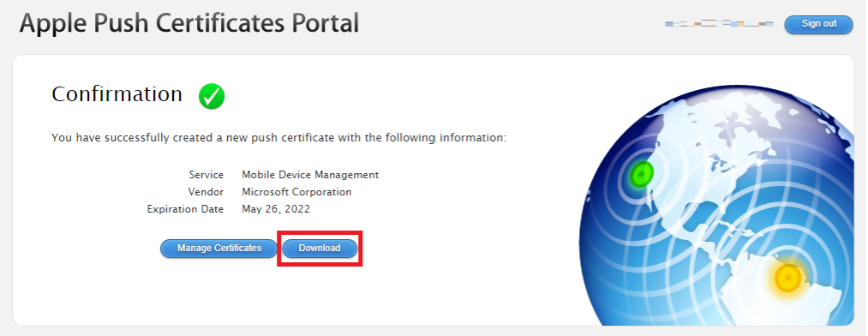
Task: Click the blurred account name beside Sign out
Action: click(x=719, y=24)
